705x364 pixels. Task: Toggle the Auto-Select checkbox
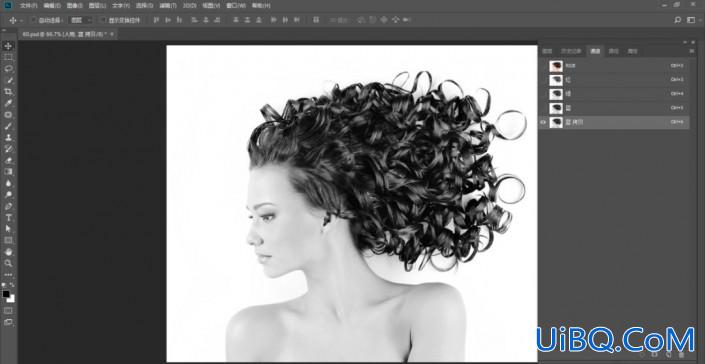[33, 20]
